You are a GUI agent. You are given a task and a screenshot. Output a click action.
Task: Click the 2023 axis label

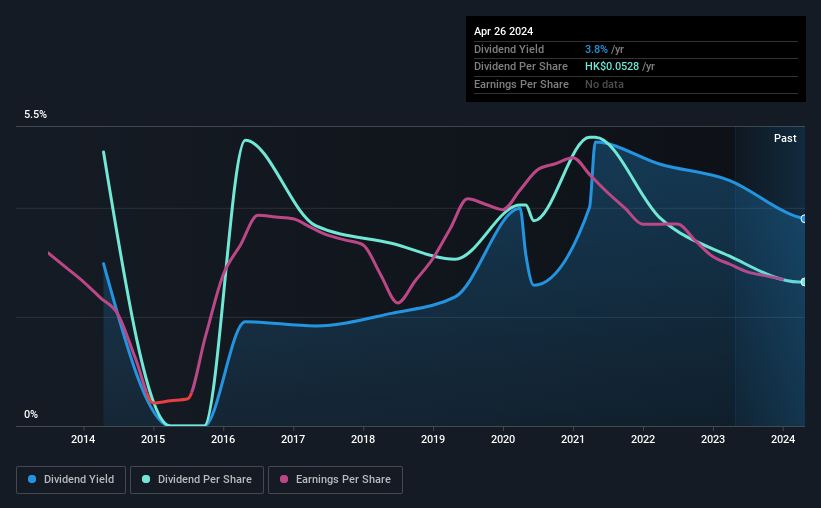[x=713, y=439]
